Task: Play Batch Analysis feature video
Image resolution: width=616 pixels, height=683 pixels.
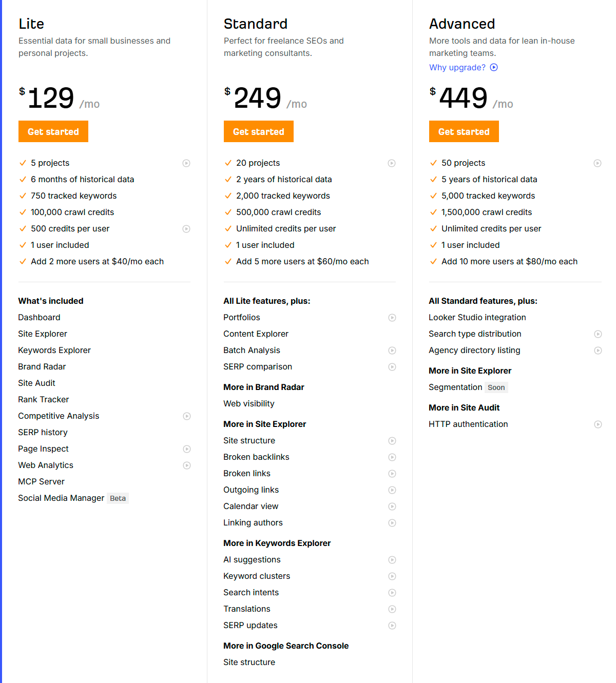Action: pyautogui.click(x=392, y=350)
